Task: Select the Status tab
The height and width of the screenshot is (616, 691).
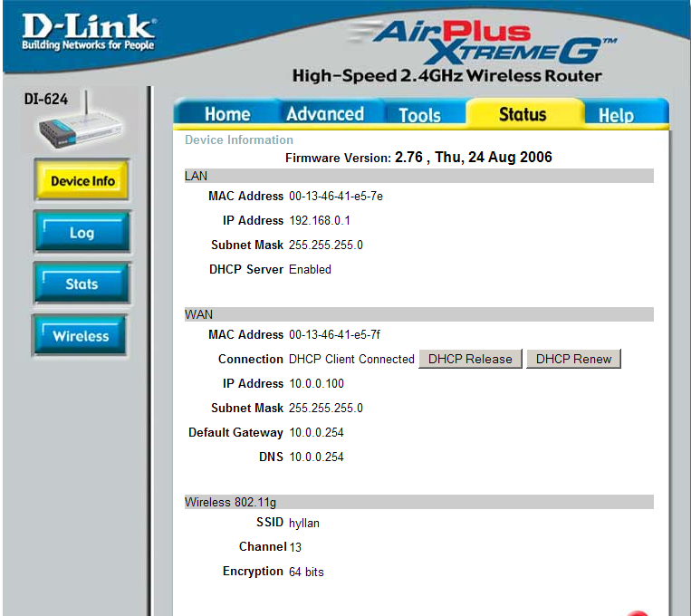Action: (x=523, y=114)
